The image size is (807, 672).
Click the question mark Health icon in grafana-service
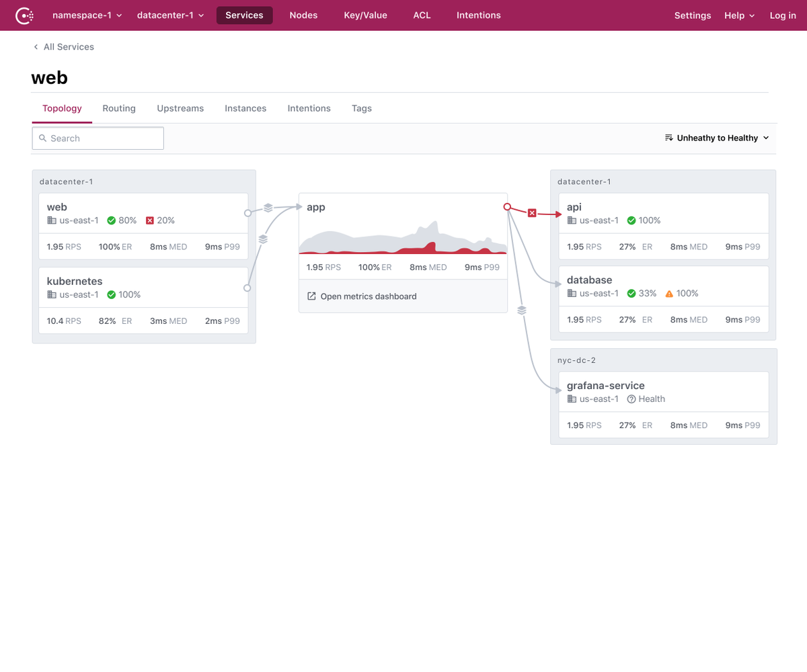[x=631, y=399]
